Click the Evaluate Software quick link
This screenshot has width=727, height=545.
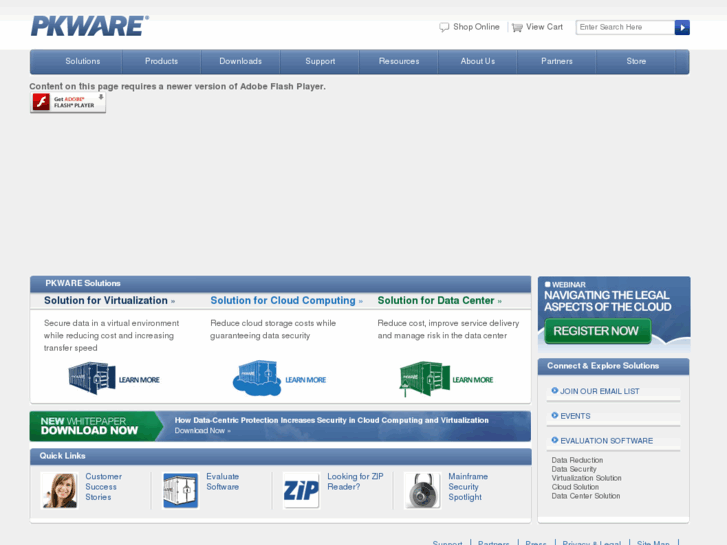(x=223, y=481)
